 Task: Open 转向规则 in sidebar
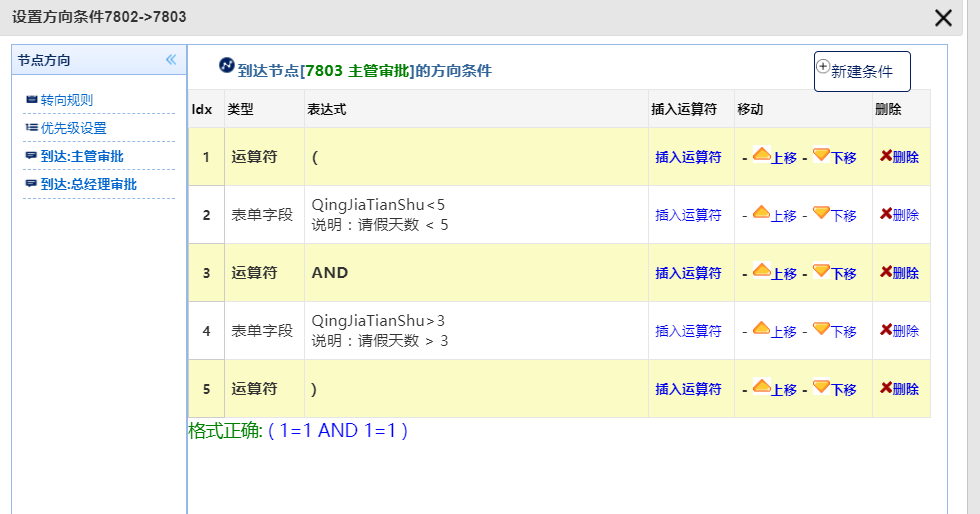click(66, 100)
